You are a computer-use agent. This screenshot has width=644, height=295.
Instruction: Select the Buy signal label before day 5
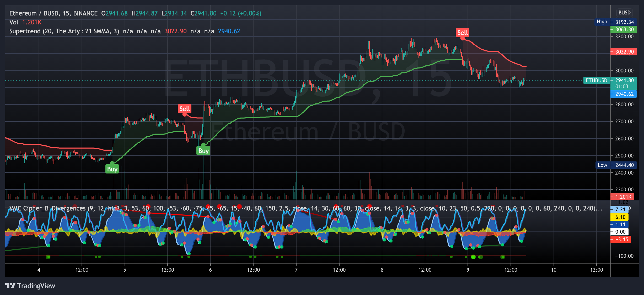coord(112,169)
